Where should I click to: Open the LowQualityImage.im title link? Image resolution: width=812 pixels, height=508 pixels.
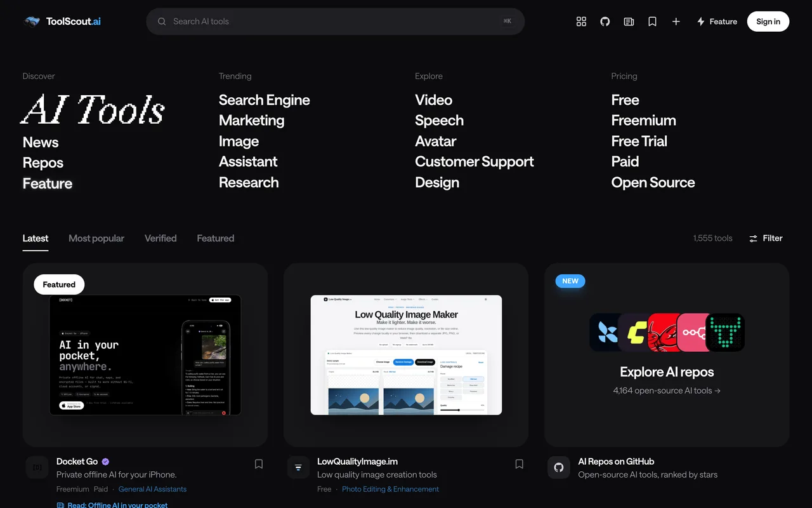[358, 462]
